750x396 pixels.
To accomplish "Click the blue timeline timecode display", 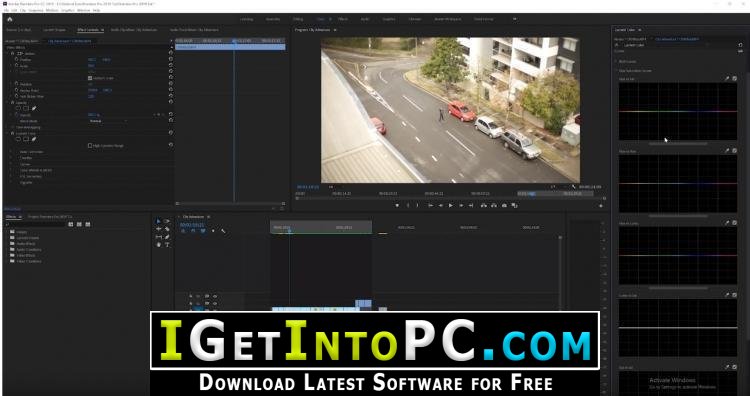I will click(x=192, y=225).
